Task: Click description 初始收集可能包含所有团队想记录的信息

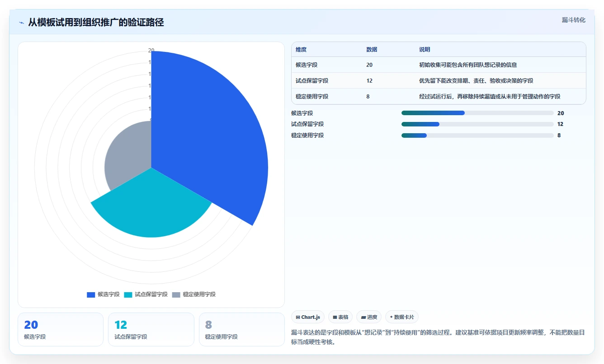Action: click(468, 65)
